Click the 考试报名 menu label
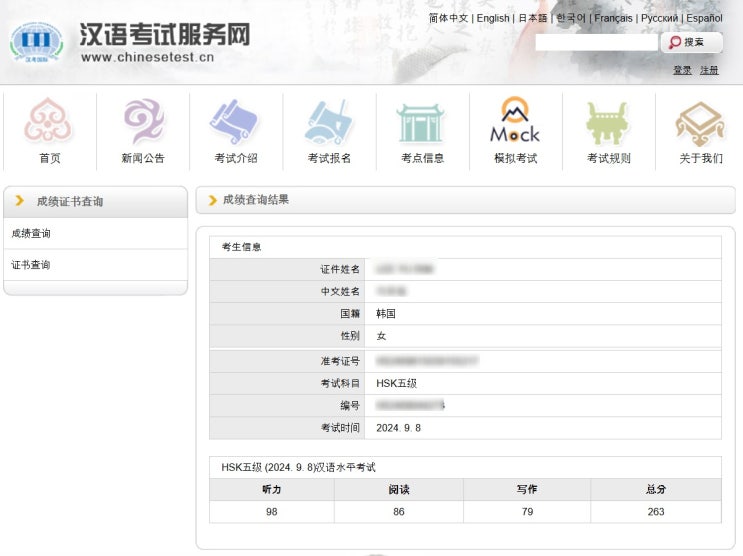This screenshot has width=743, height=556. pos(329,158)
